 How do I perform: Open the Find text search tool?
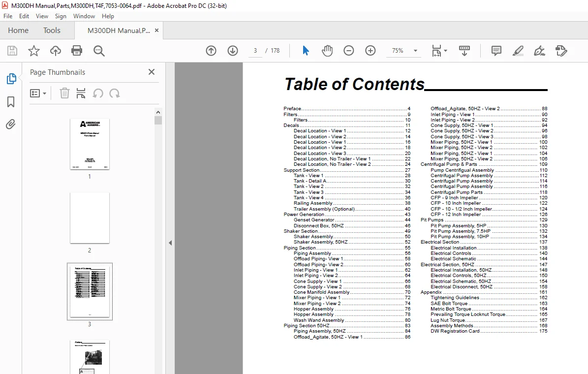[99, 51]
